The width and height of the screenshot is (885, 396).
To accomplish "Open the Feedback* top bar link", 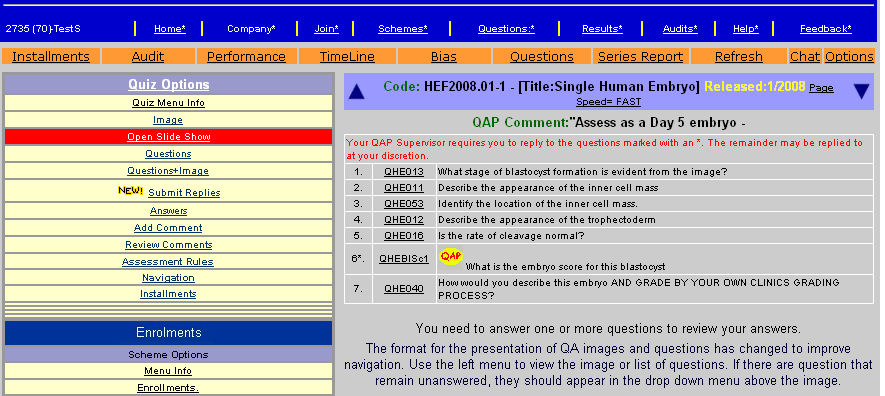I will pyautogui.click(x=826, y=29).
